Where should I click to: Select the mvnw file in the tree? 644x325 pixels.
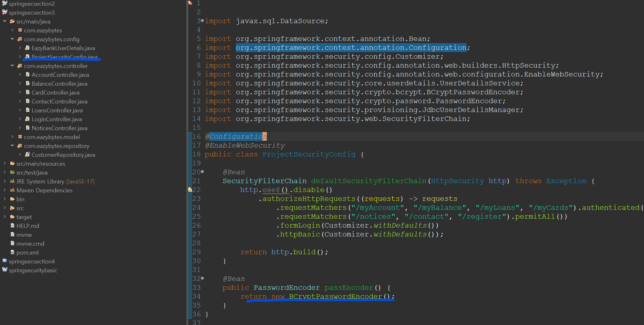click(x=24, y=235)
